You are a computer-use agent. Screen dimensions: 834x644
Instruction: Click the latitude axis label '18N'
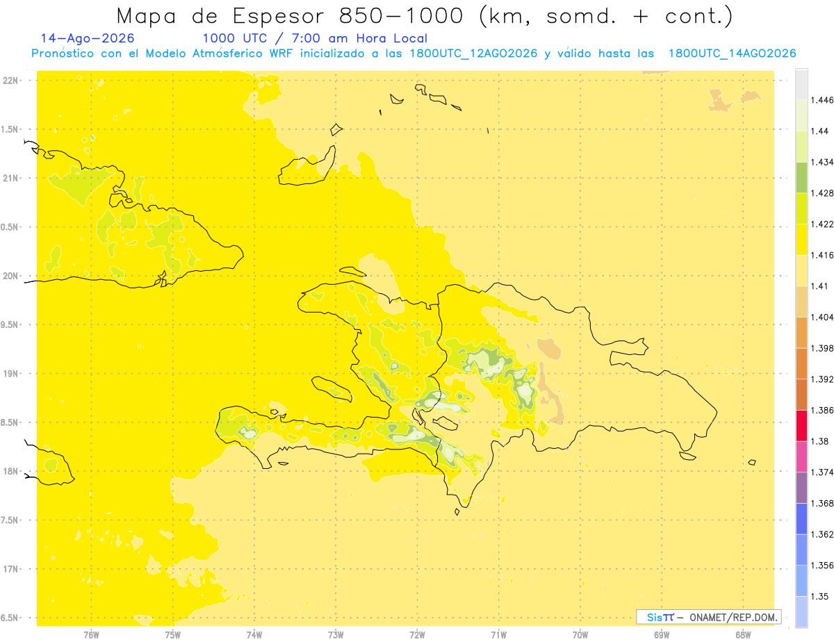11,472
